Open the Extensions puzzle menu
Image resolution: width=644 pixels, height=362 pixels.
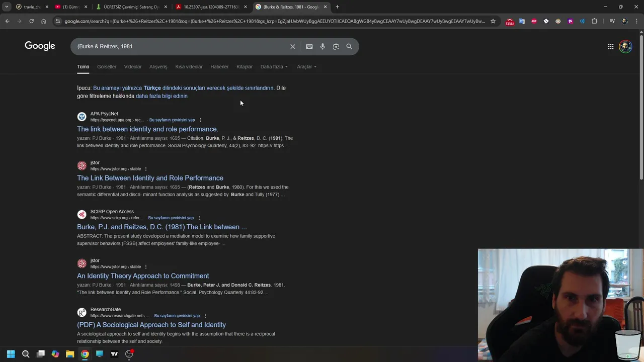coord(594,21)
